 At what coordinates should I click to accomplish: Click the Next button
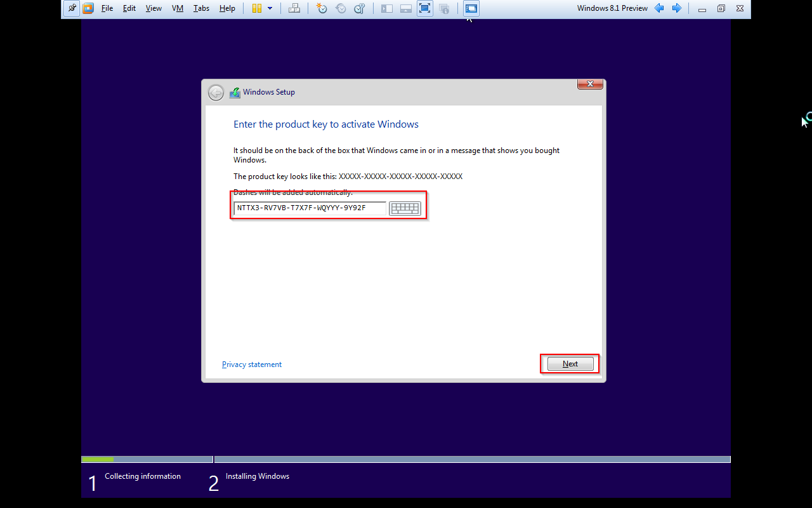pos(570,364)
